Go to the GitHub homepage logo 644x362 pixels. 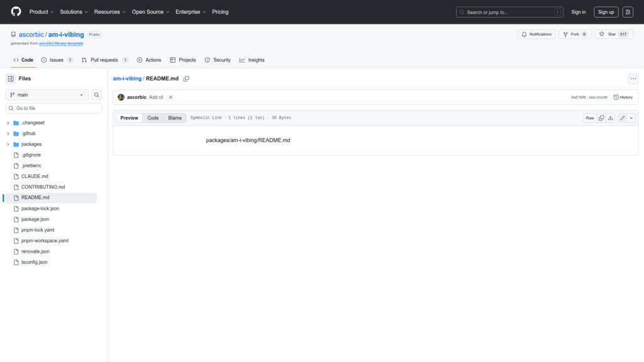(16, 12)
